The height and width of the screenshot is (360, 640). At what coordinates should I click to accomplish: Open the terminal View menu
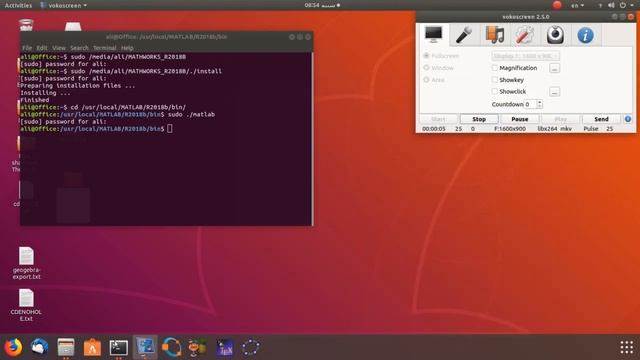[59, 48]
